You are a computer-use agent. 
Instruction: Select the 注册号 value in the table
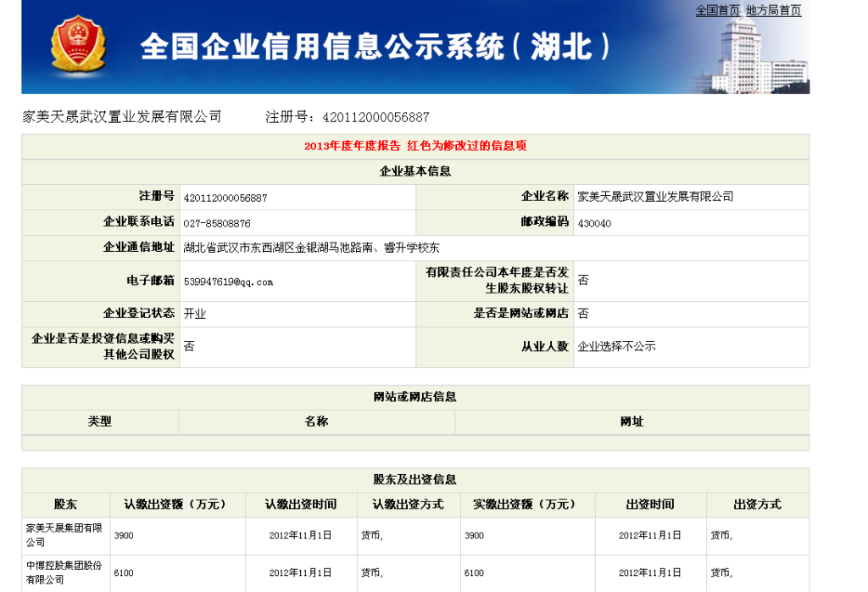225,198
